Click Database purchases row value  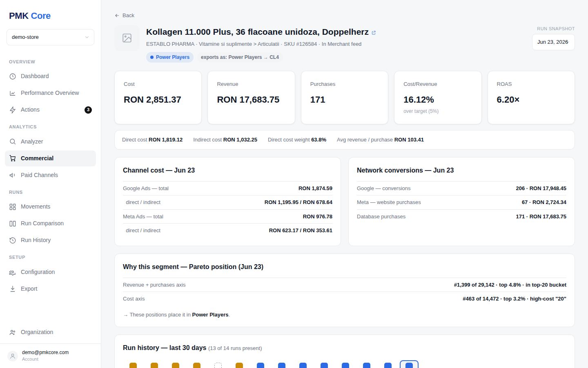pos(541,217)
